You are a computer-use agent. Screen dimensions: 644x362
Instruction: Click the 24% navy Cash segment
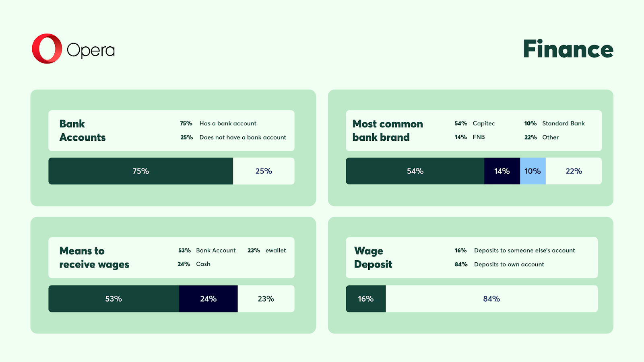(208, 299)
